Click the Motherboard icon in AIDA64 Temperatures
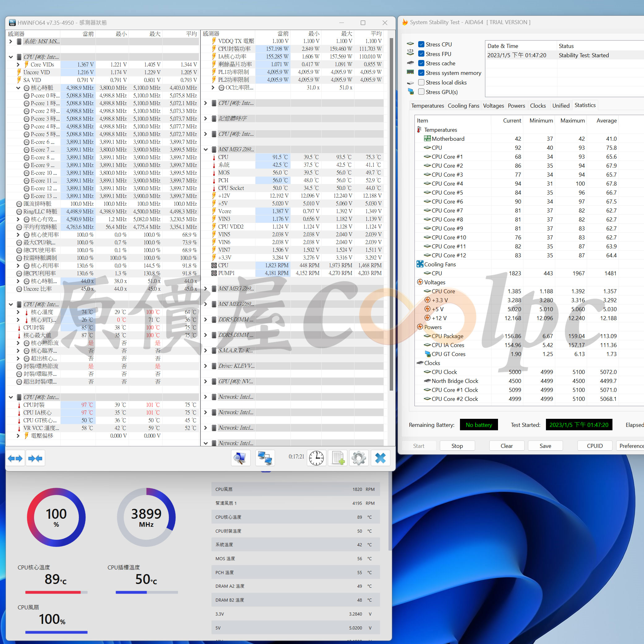This screenshot has width=644, height=644. (427, 138)
